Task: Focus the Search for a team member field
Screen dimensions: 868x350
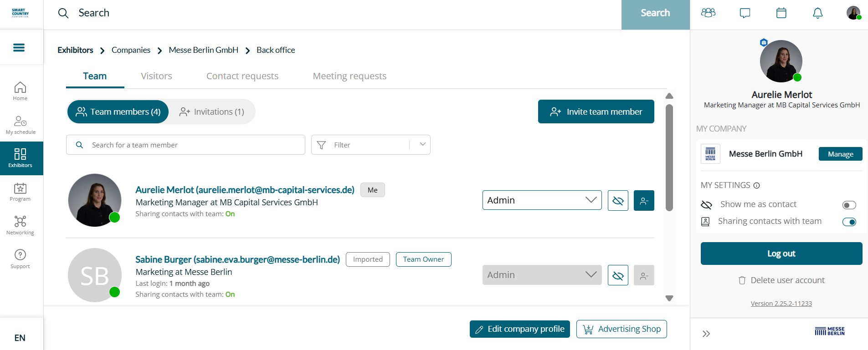Action: tap(185, 145)
